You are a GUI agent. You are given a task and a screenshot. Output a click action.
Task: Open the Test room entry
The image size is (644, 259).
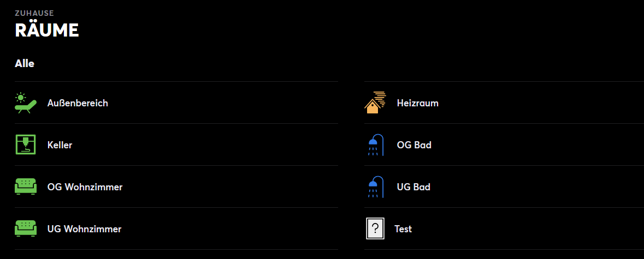tap(403, 229)
